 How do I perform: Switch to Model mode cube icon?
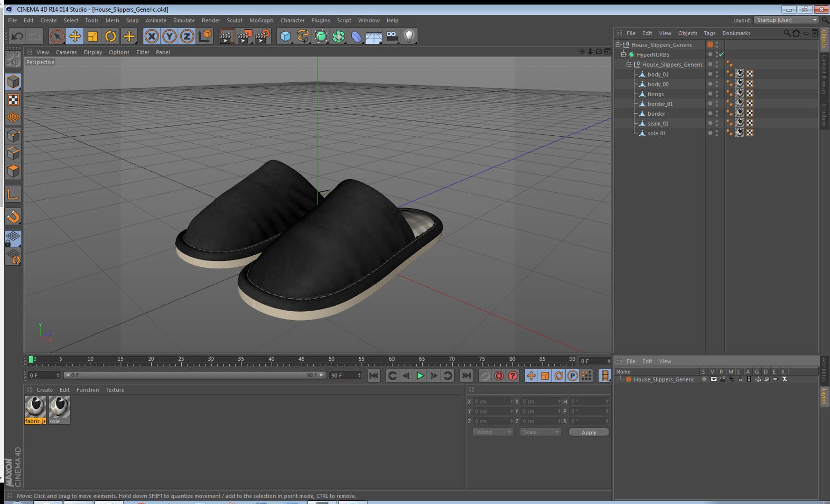click(13, 82)
